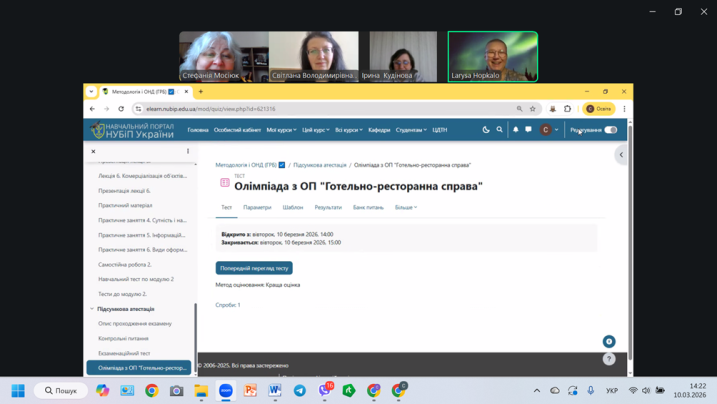Viewport: 717px width, 404px height.
Task: Open a new browser tab
Action: (201, 92)
